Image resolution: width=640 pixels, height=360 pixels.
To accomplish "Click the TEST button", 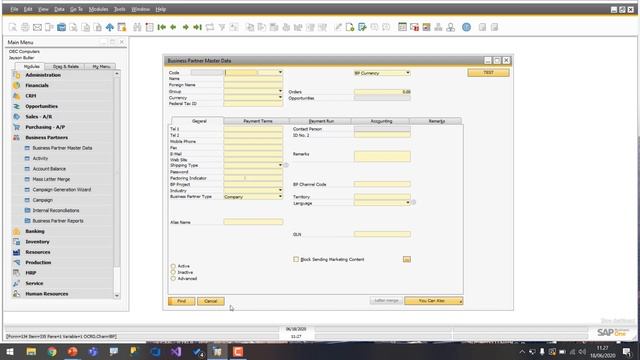I will point(488,73).
